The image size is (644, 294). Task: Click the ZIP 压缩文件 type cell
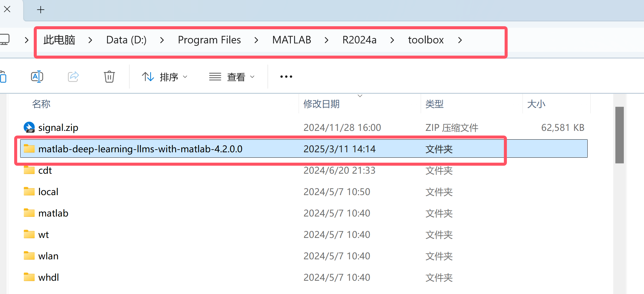[x=452, y=128]
